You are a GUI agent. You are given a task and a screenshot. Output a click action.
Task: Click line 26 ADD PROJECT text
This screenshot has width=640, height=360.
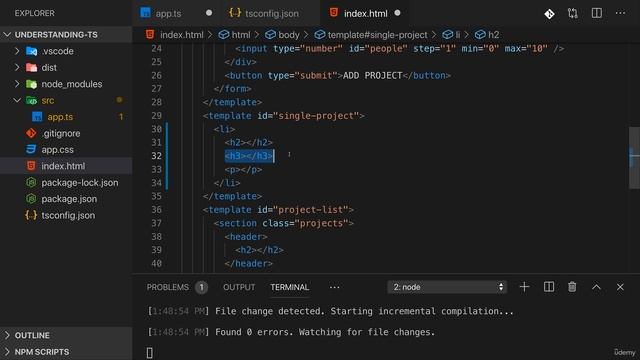372,76
